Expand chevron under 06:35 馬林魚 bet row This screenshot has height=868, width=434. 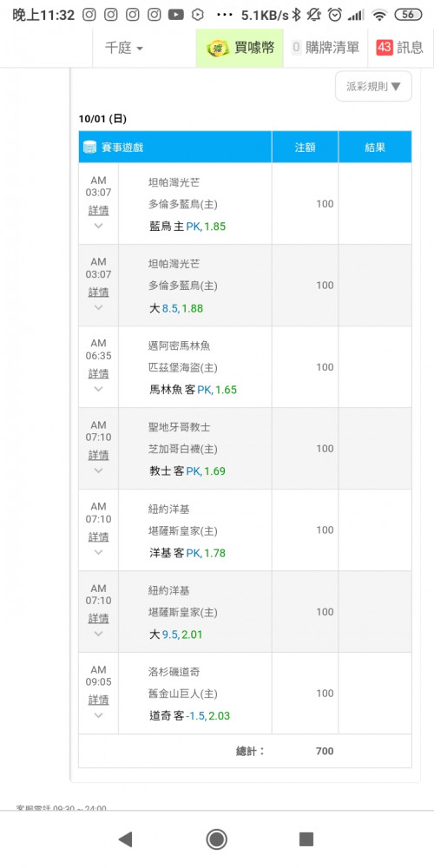[99, 389]
